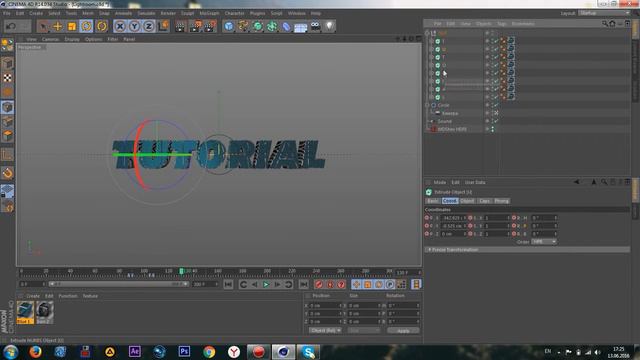Toggle the disabled X mark on Sweep row
Viewport: 640px width, 360px height.
point(496,113)
